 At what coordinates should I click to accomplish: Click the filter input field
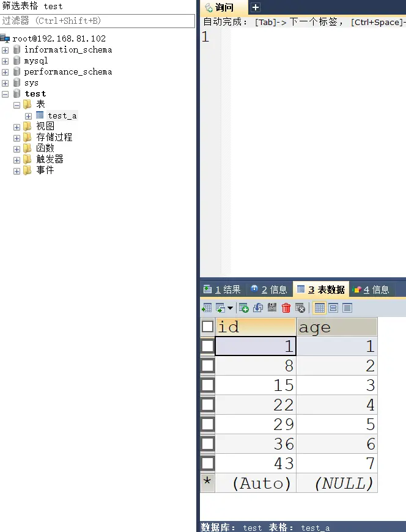click(98, 21)
